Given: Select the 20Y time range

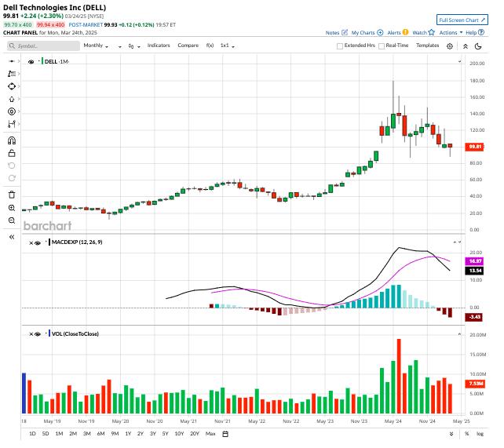Looking at the screenshot, I should 195,434.
